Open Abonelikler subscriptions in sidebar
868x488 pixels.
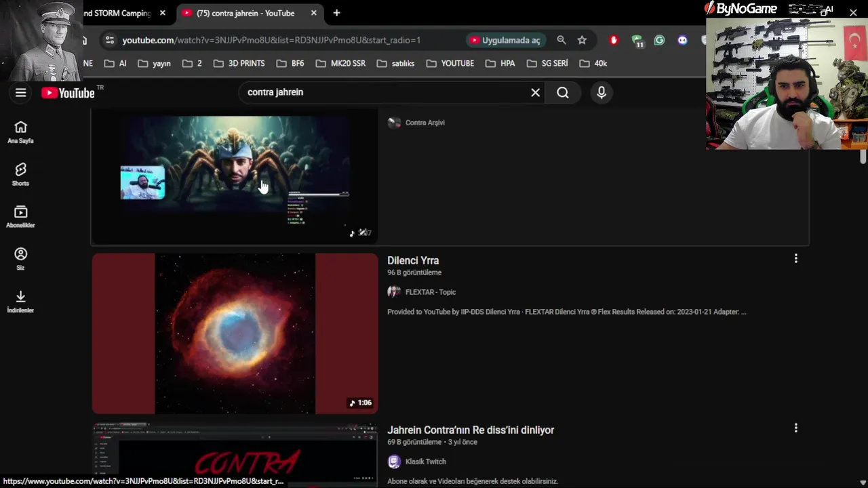click(x=20, y=217)
